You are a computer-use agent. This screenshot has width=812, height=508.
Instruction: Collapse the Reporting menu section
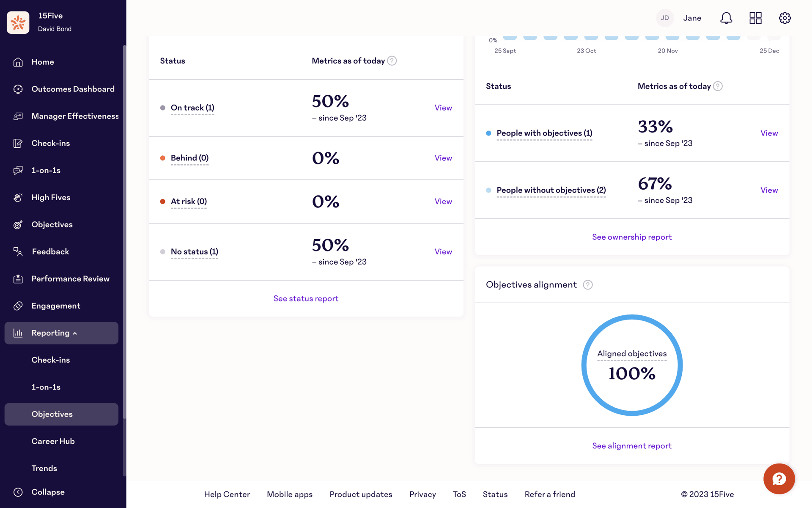tap(61, 333)
